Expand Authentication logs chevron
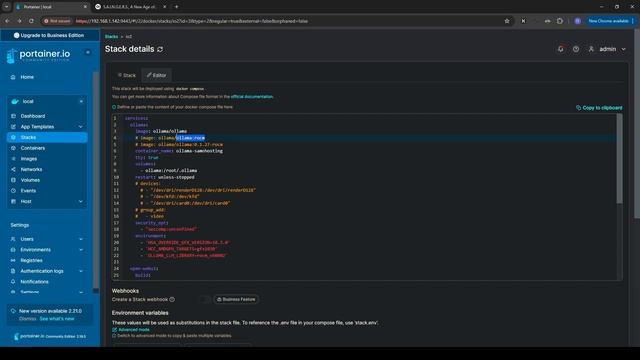This screenshot has height=360, width=640. coord(81,271)
